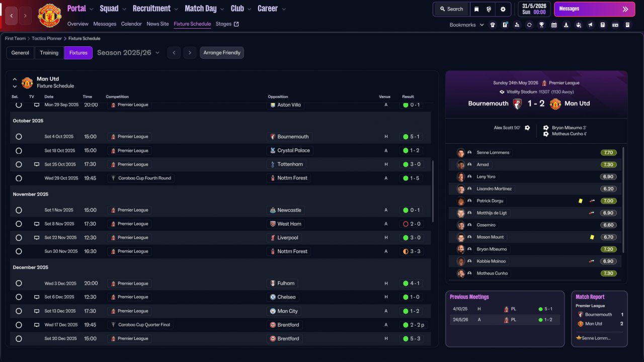Screen dimensions: 644x362
Task: Click the 31/5/2026 date and time box
Action: (533, 9)
